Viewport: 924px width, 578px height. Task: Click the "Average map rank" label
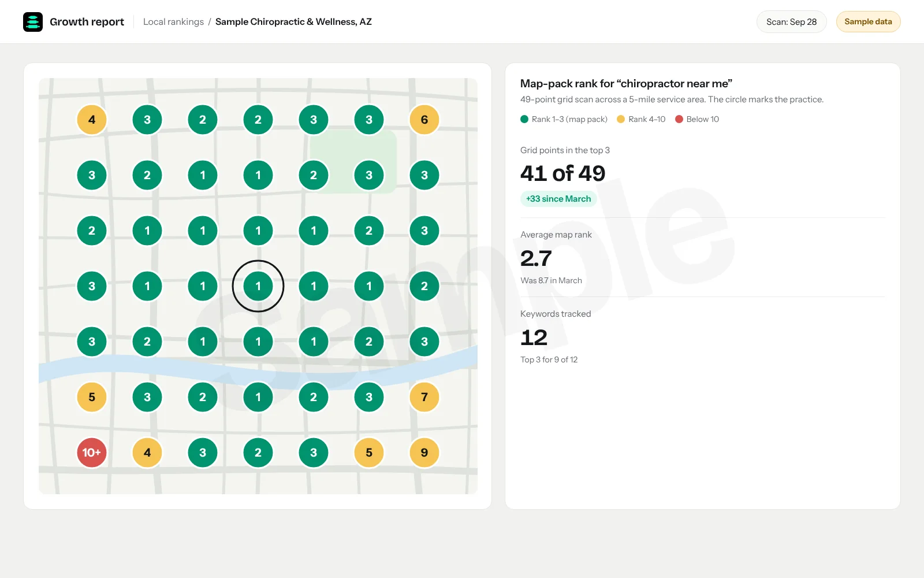tap(556, 235)
